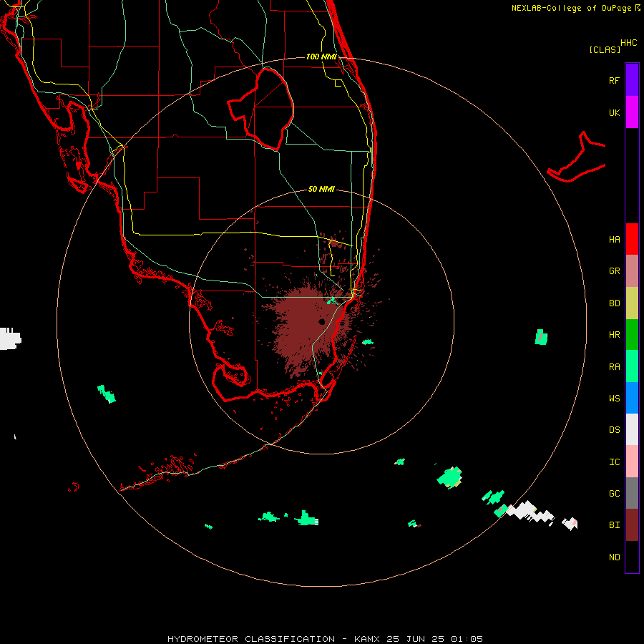Click the "KAMX" radar station identifier

pos(368,639)
